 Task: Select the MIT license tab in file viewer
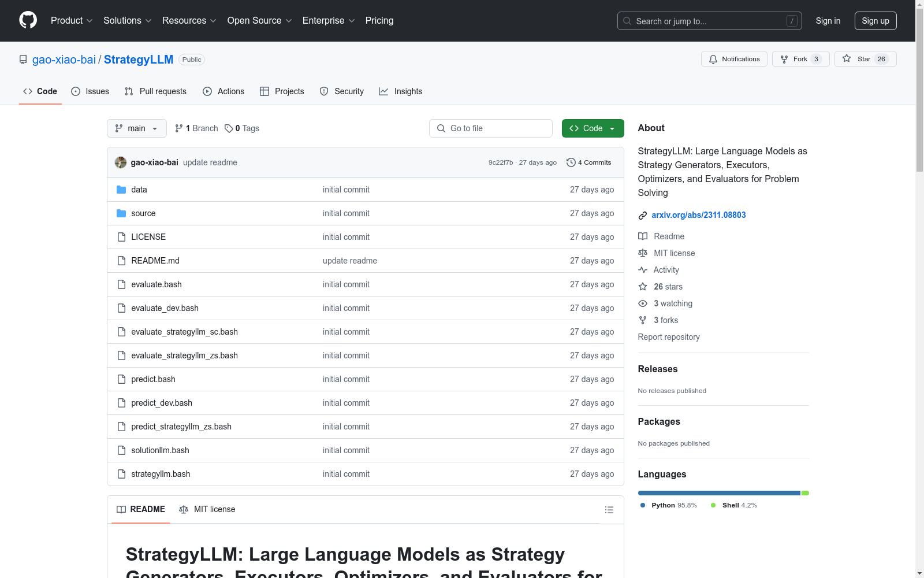[207, 509]
